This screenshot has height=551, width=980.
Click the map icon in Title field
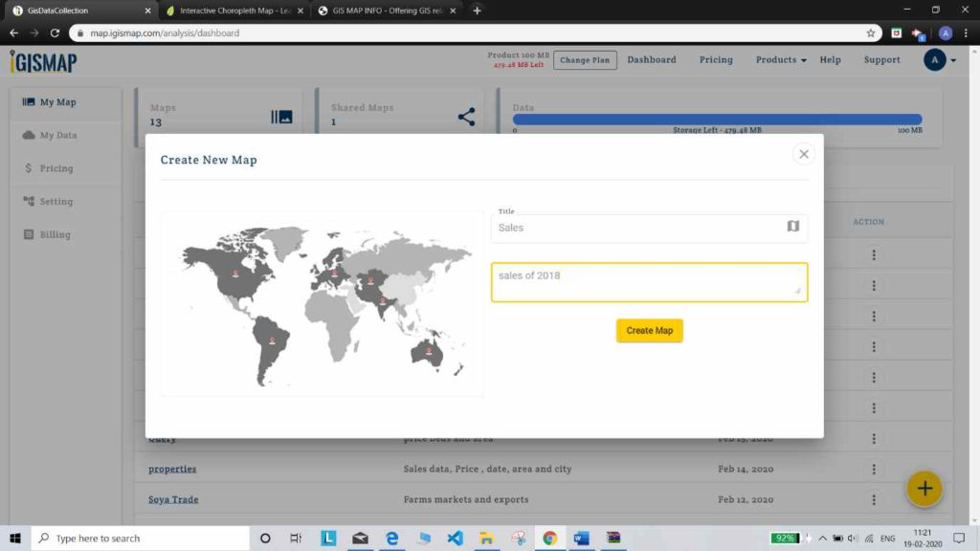792,226
